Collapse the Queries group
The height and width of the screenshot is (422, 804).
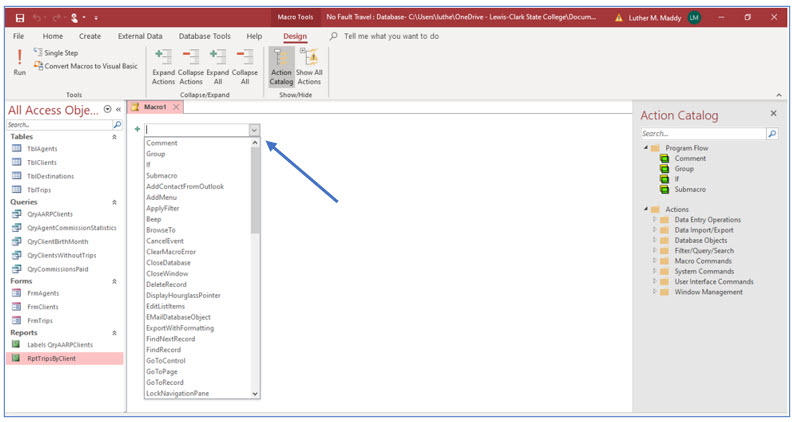pos(114,203)
